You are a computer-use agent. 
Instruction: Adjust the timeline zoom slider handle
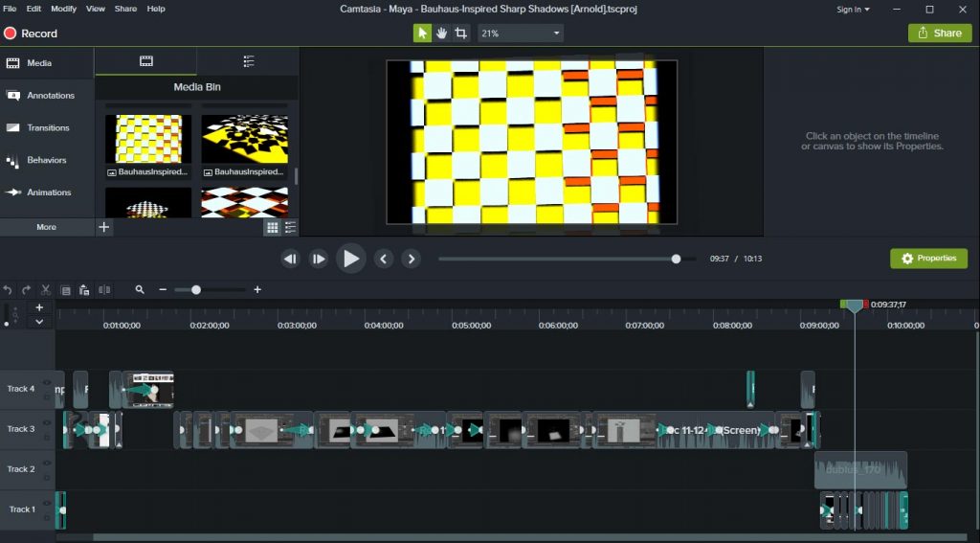196,289
